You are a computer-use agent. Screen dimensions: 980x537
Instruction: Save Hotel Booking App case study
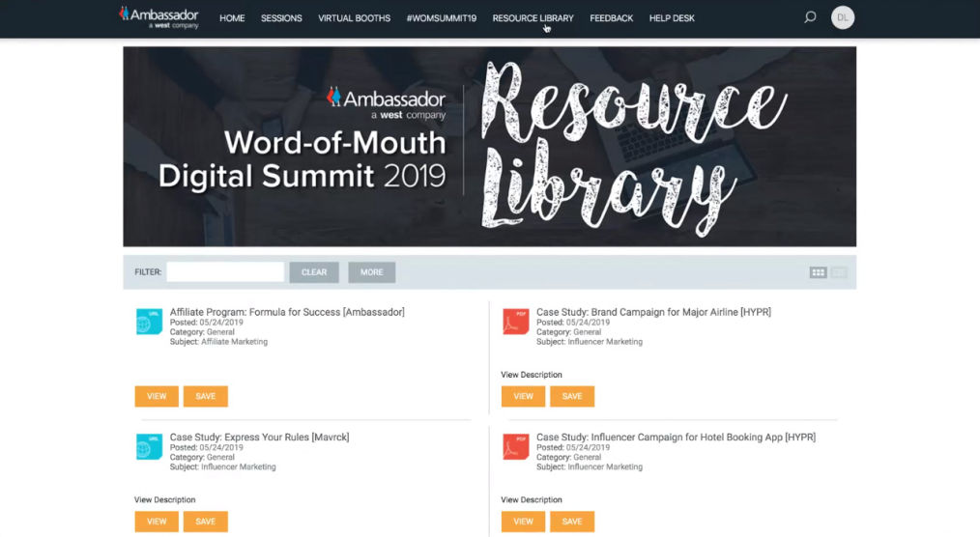pyautogui.click(x=572, y=522)
